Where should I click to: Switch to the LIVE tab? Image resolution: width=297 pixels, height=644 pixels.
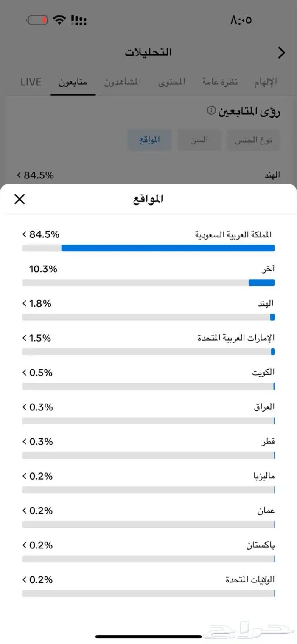(x=31, y=82)
